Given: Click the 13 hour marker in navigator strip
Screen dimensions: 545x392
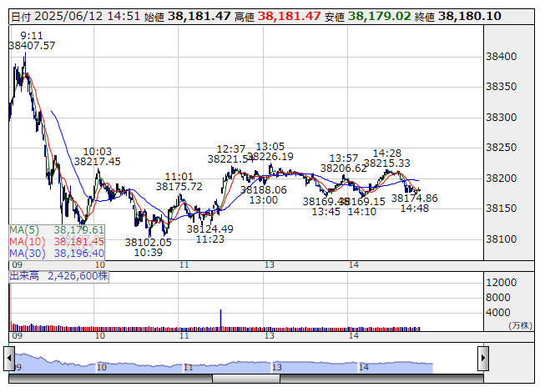Looking at the screenshot, I should click(277, 367).
